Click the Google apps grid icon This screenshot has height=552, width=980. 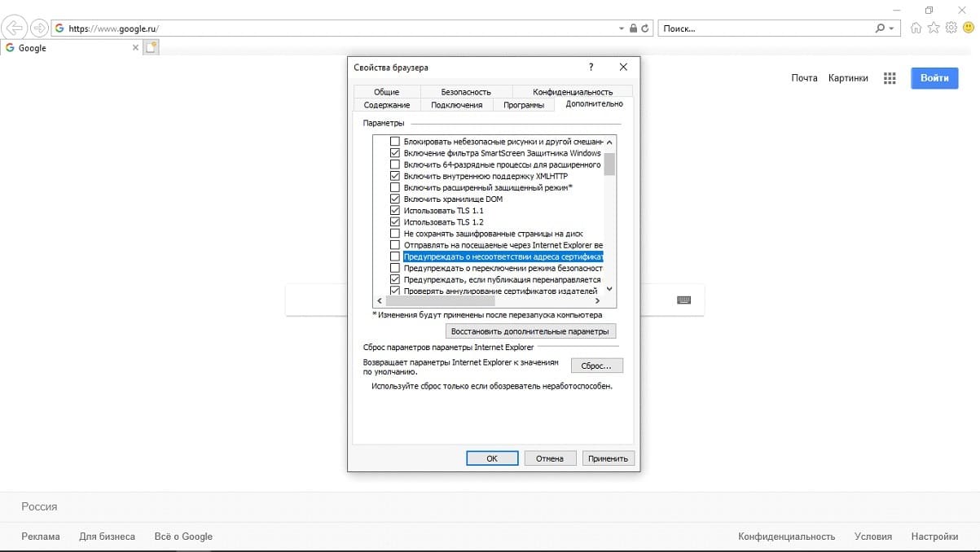890,78
